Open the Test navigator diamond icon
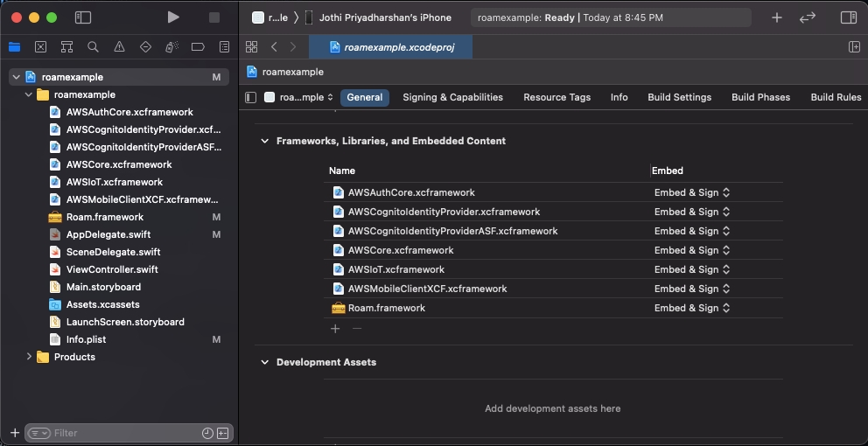The width and height of the screenshot is (868, 446). (145, 47)
